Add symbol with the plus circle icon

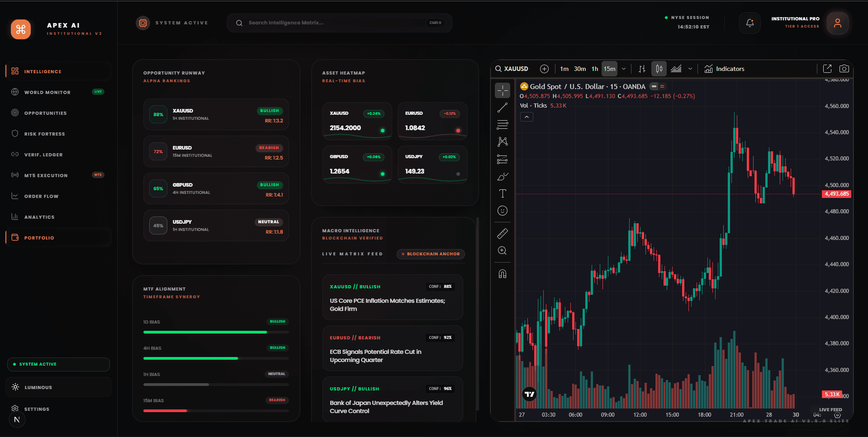545,69
